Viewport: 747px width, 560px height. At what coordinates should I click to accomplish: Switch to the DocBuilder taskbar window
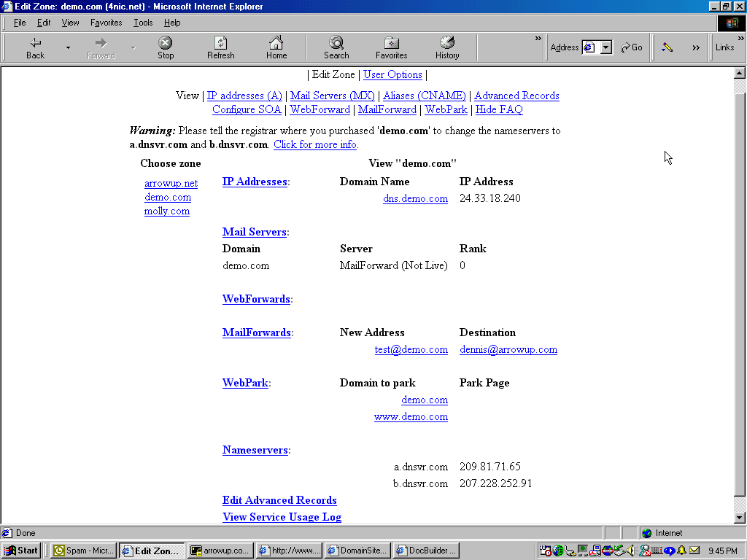426,551
